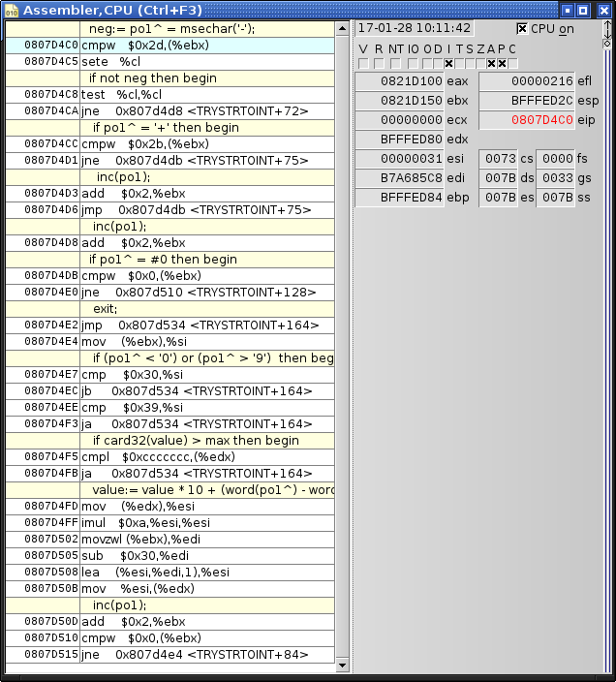Uncheck the P flag checkbox
Viewport: 616px width, 682px height.
click(x=502, y=64)
